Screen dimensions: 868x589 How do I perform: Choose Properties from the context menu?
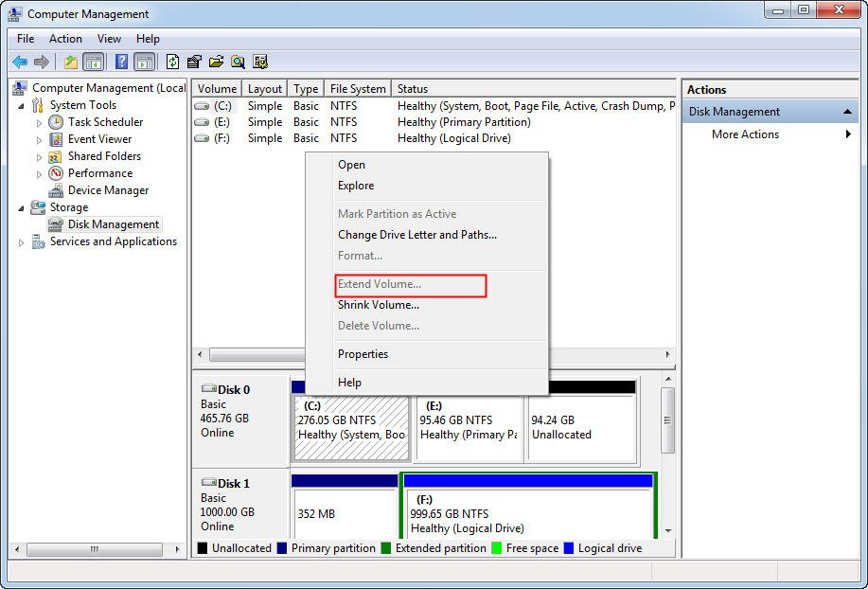[x=427, y=354]
